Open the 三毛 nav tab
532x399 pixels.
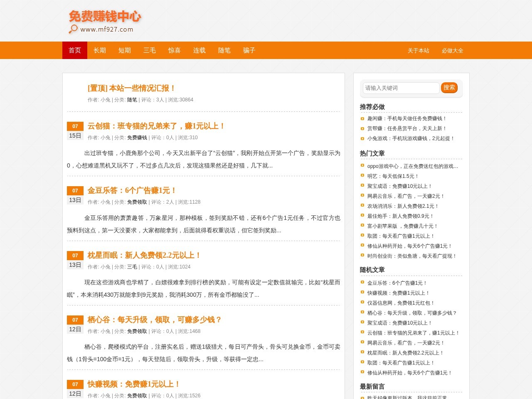click(x=150, y=50)
